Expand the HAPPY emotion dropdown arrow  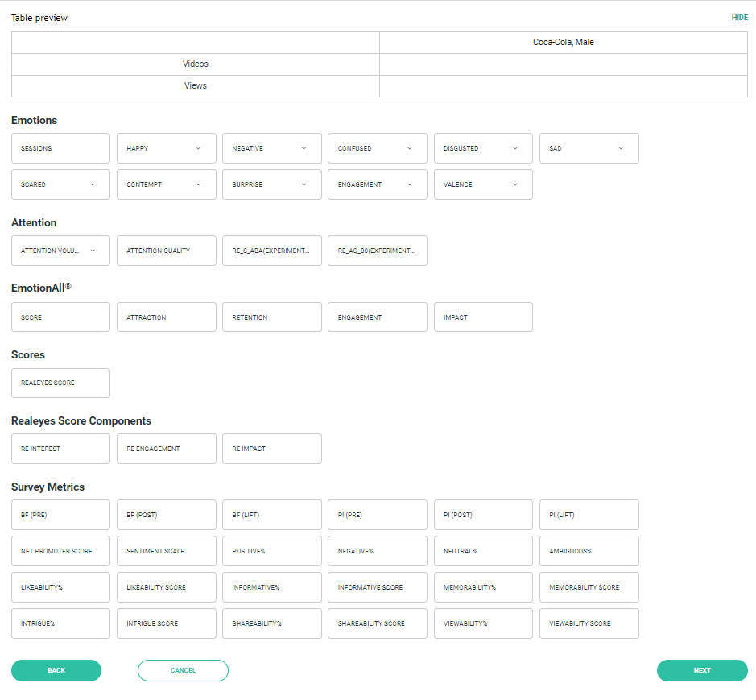[198, 148]
